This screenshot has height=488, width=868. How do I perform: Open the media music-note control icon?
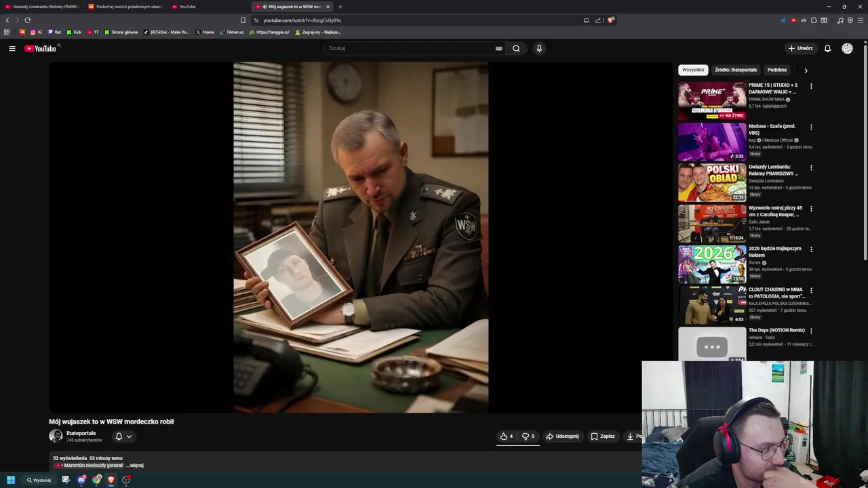tap(840, 20)
